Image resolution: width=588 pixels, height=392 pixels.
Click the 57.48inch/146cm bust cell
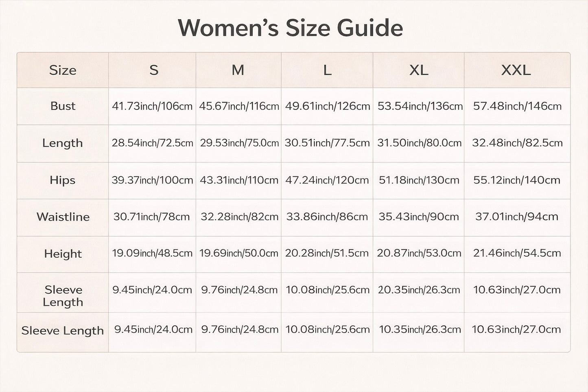[x=517, y=106]
